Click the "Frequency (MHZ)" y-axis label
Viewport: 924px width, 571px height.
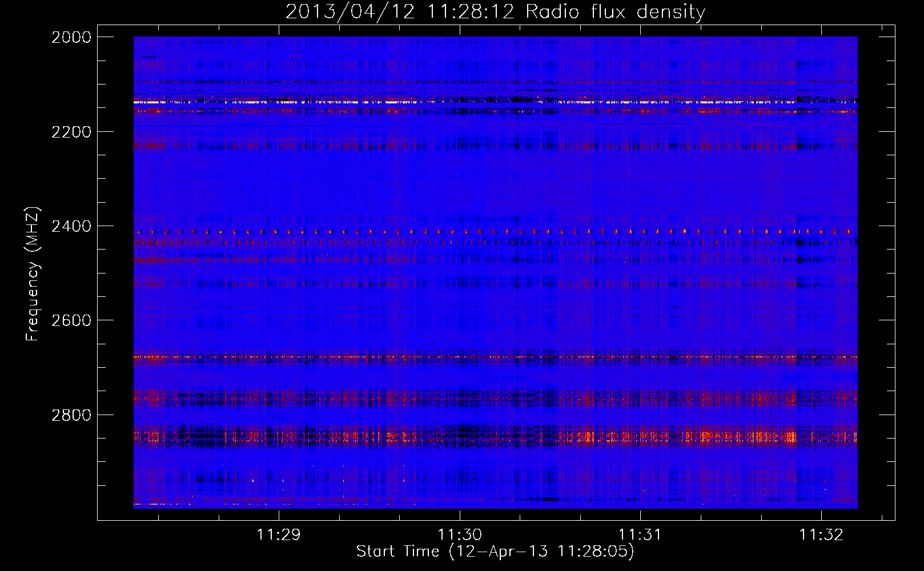[x=33, y=274]
